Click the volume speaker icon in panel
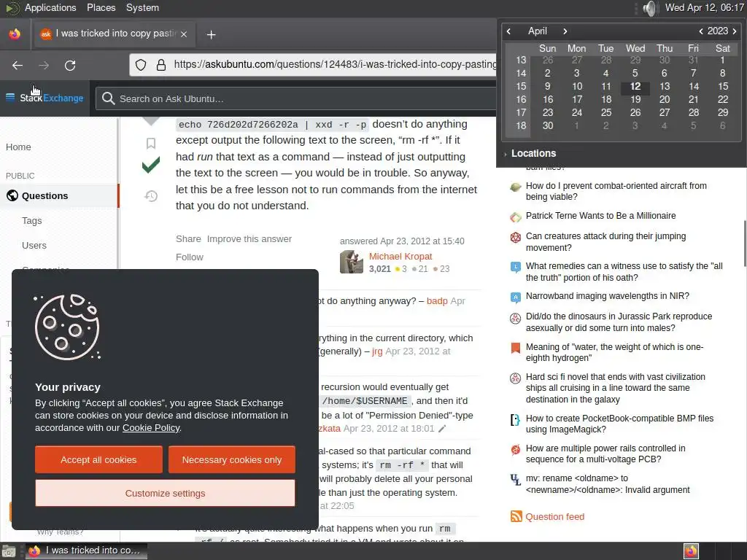 (x=650, y=8)
